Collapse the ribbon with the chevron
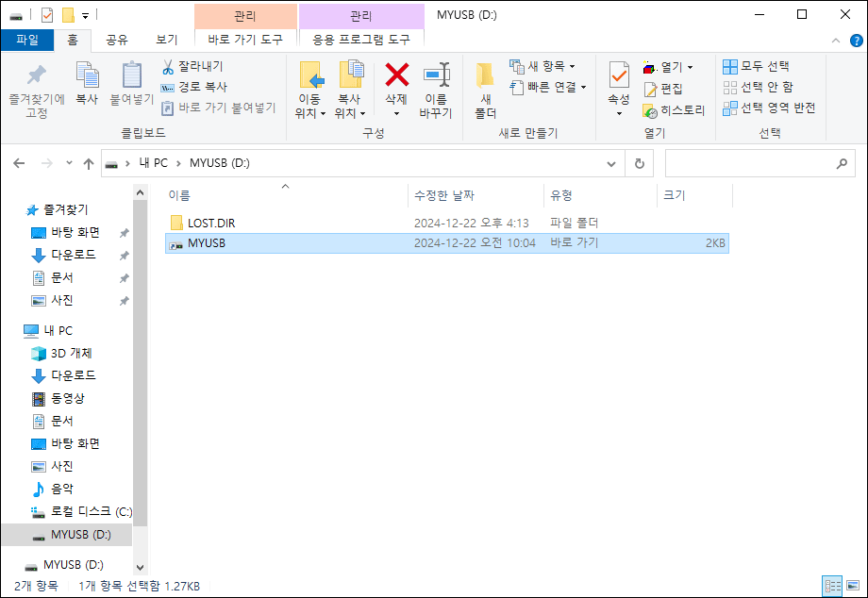The height and width of the screenshot is (598, 868). (836, 41)
